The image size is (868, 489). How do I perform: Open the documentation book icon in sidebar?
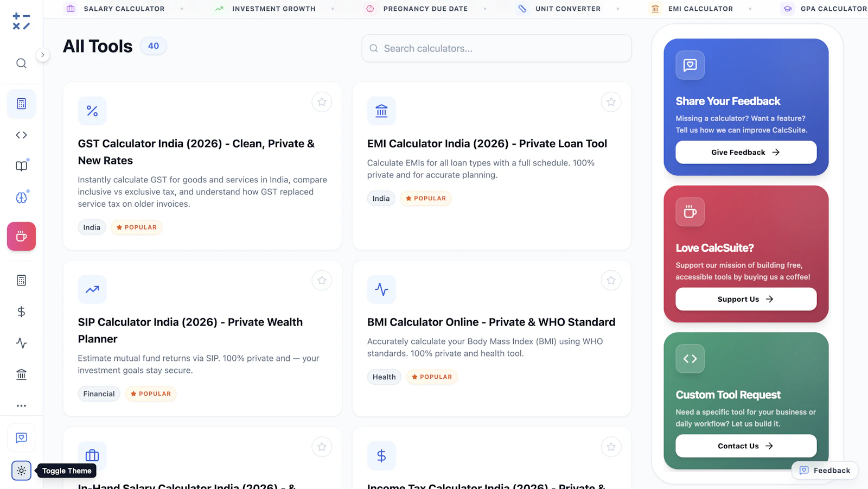[21, 166]
